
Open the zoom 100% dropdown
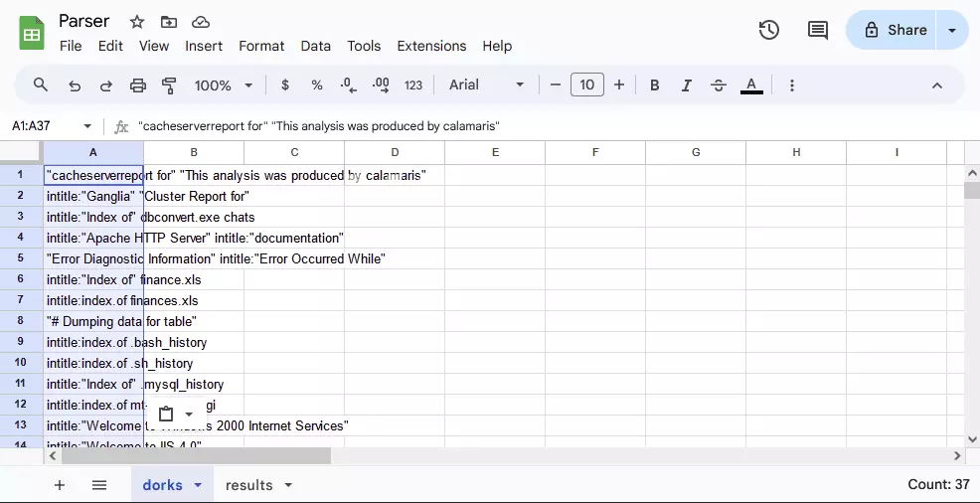click(223, 84)
